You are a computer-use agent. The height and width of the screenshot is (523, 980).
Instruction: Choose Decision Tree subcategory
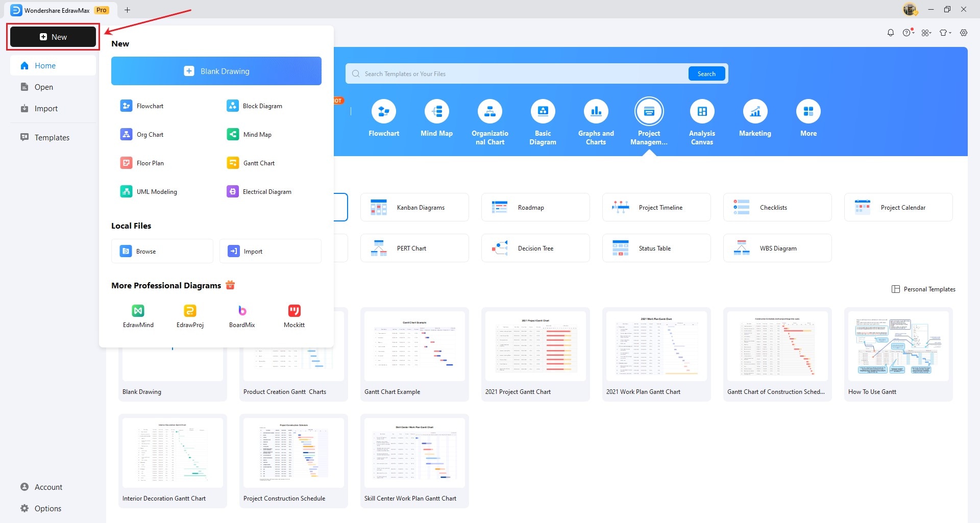click(x=535, y=248)
